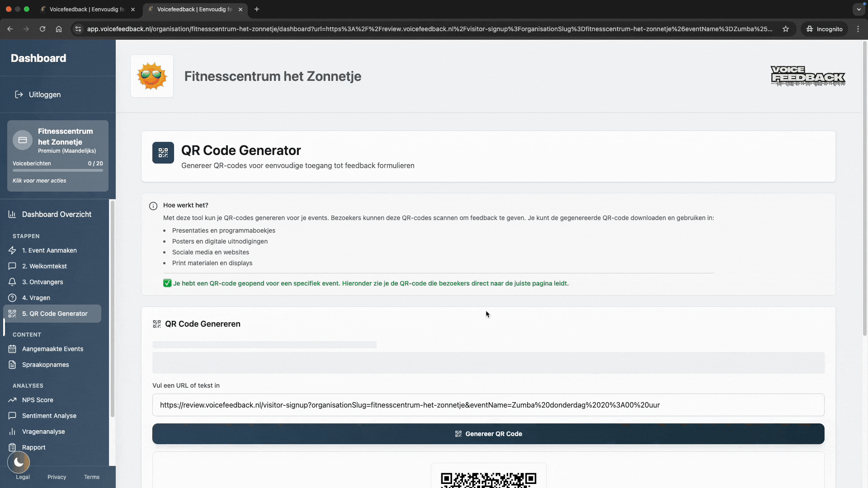Bookmark this page with the star icon
This screenshot has height=488, width=868.
[x=786, y=29]
